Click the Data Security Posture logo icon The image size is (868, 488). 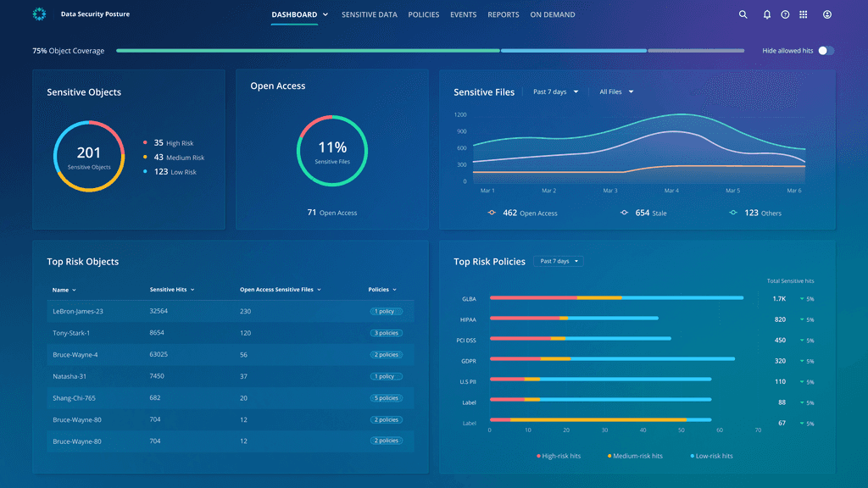tap(39, 14)
